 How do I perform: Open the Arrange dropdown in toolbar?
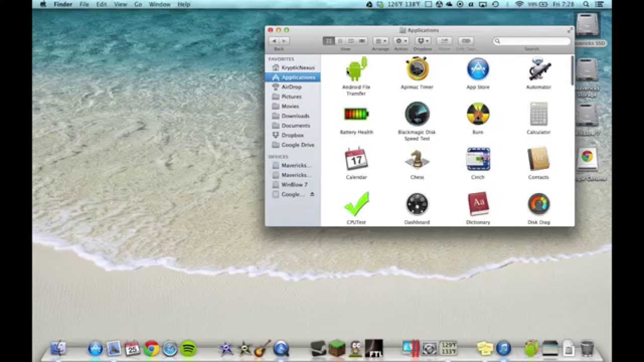click(x=380, y=41)
